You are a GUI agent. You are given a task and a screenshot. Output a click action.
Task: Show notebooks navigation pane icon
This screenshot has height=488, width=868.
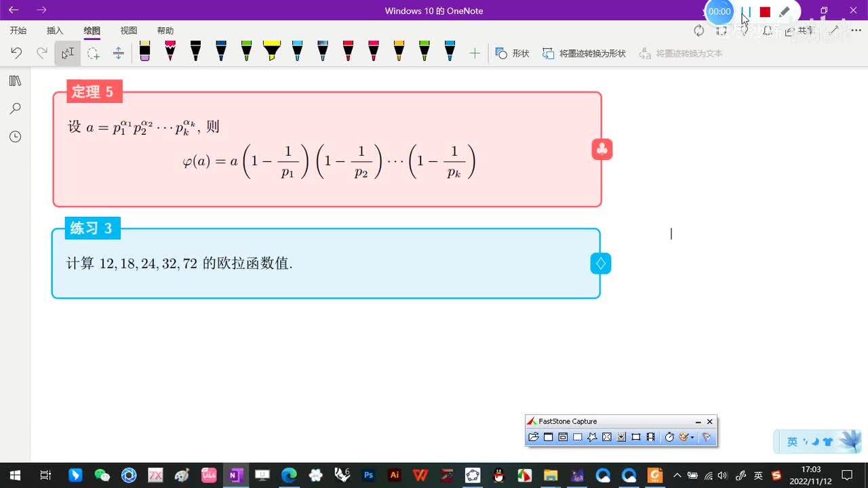point(15,81)
